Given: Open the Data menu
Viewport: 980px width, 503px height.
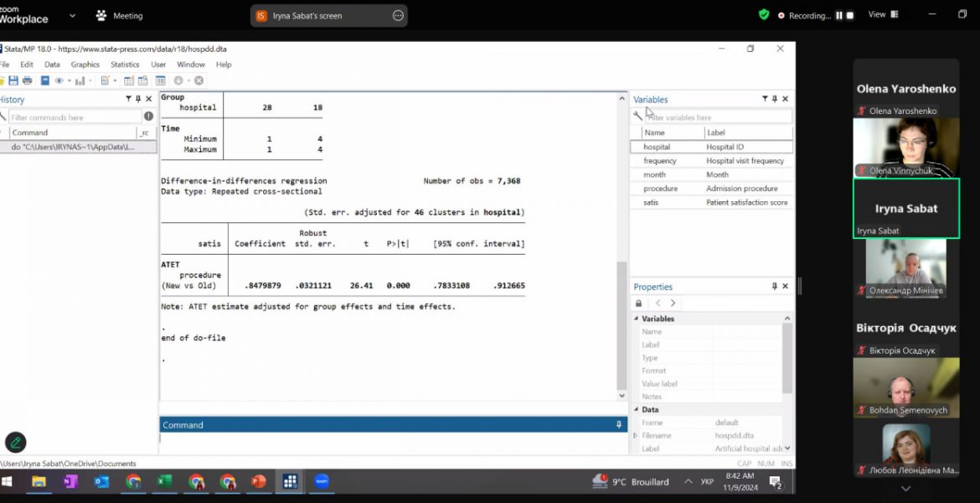Looking at the screenshot, I should tap(52, 64).
